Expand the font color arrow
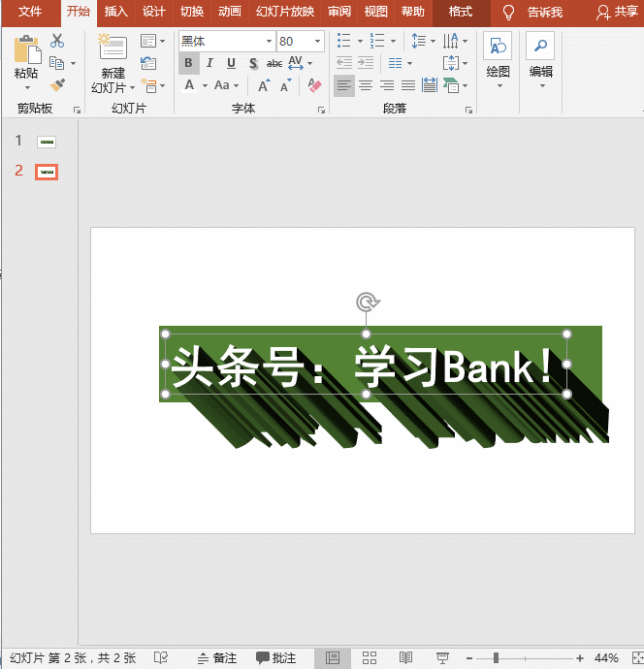 point(205,85)
